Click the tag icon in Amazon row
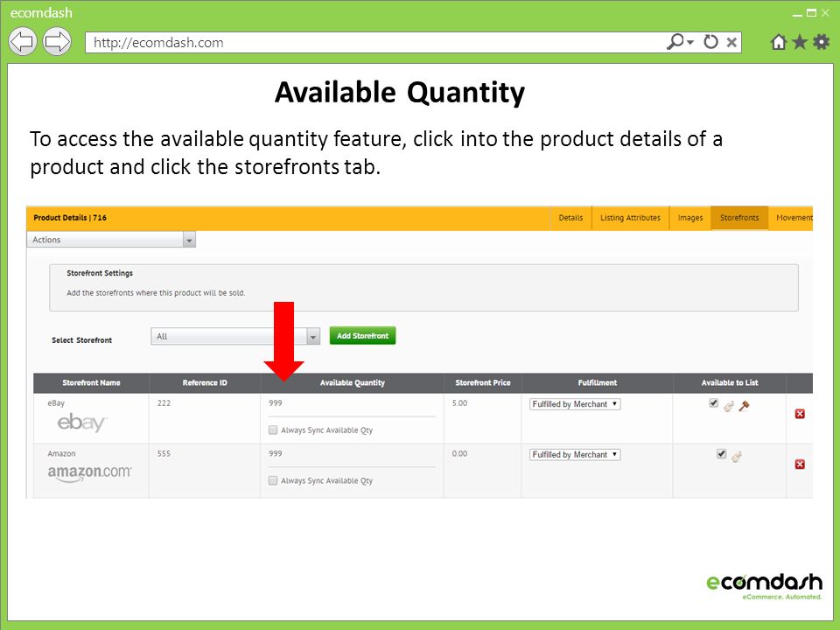The height and width of the screenshot is (630, 840). [737, 457]
